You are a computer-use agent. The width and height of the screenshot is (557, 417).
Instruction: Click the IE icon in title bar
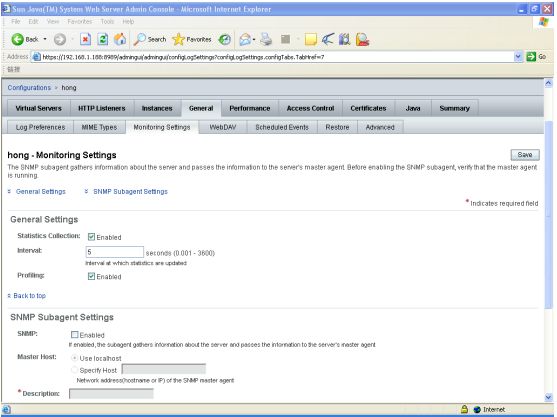(6, 9)
